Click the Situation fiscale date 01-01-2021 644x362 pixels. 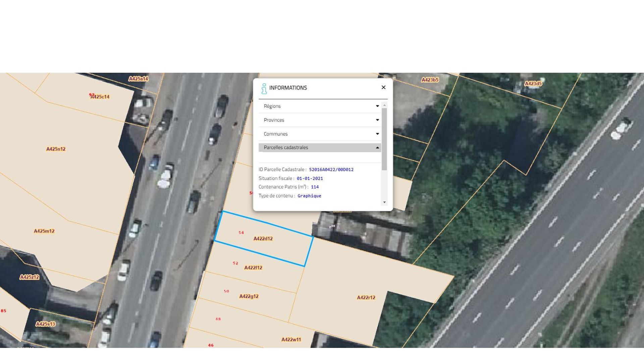pos(310,179)
